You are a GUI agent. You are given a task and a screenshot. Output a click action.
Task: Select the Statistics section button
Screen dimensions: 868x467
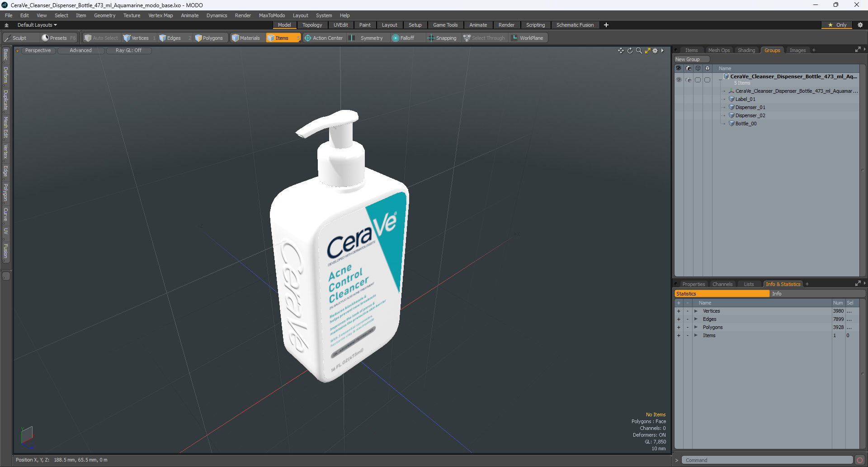pos(722,294)
